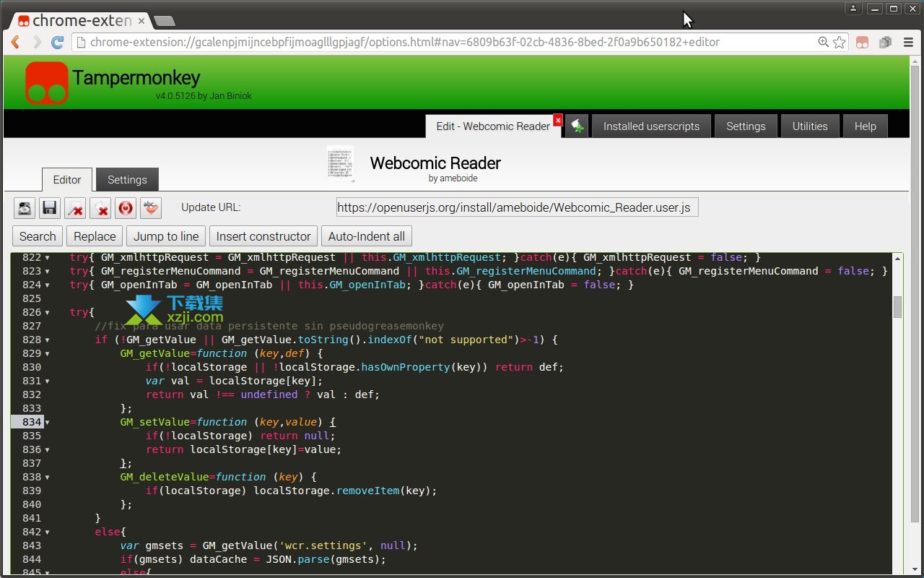Reload the page with the refresh icon
Image resolution: width=924 pixels, height=578 pixels.
pyautogui.click(x=58, y=42)
